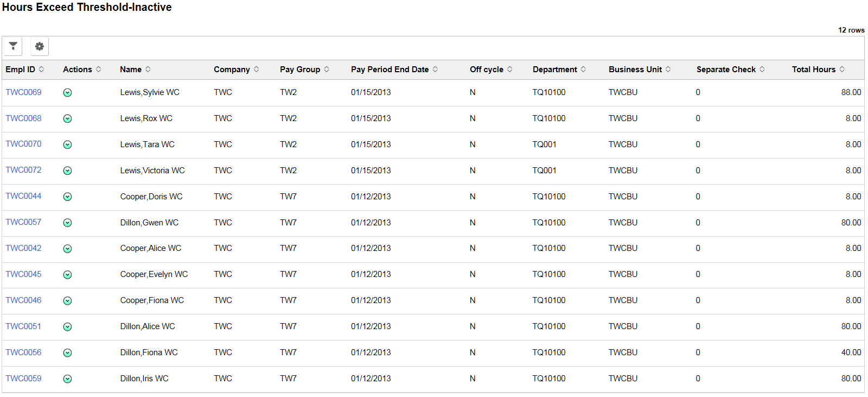The image size is (868, 397).
Task: Open actions menu for Dillon,Alice WC
Action: 67,327
